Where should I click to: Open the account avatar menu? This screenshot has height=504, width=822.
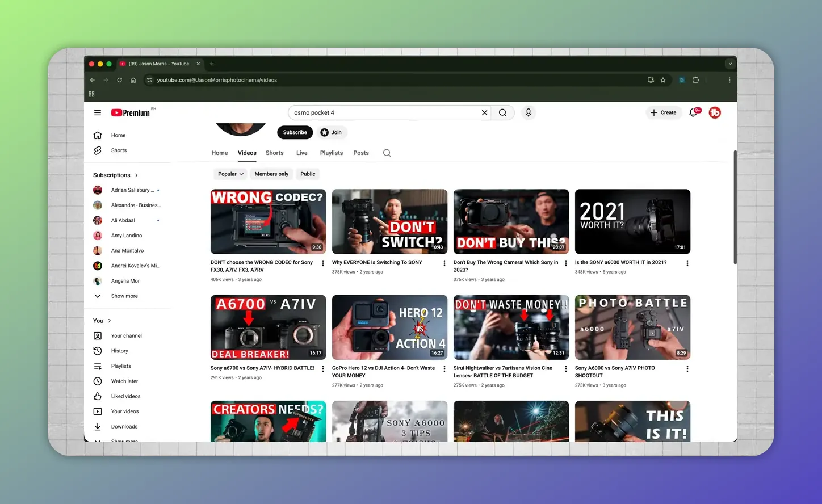715,112
